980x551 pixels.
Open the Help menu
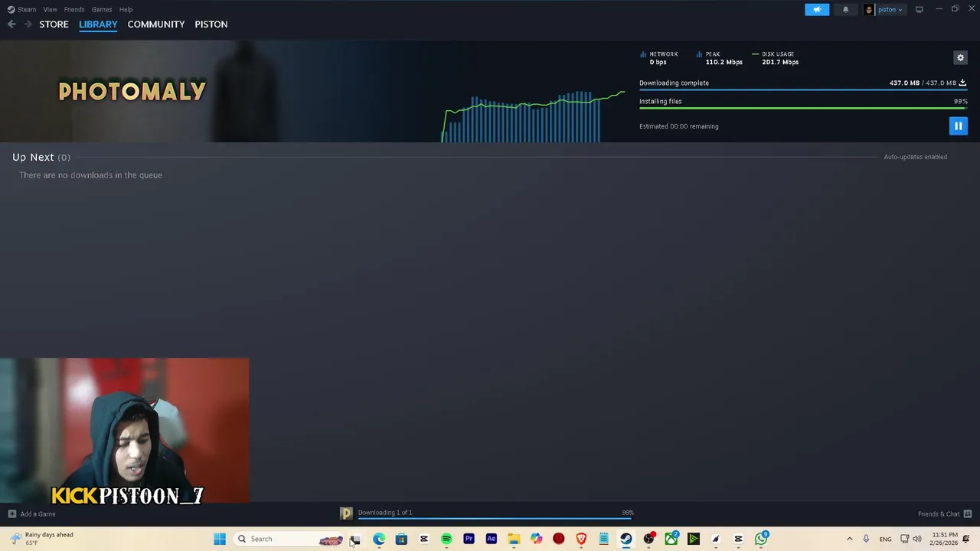[126, 9]
